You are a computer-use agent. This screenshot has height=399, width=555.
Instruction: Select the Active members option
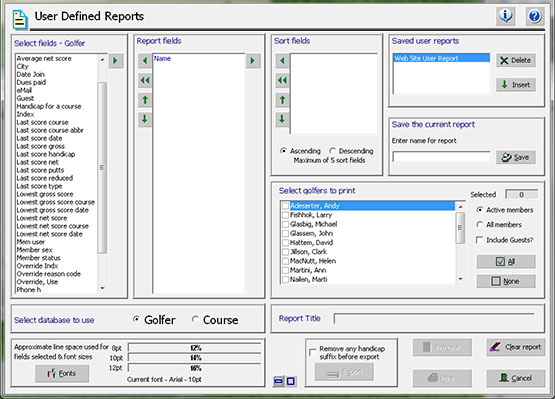(x=480, y=210)
